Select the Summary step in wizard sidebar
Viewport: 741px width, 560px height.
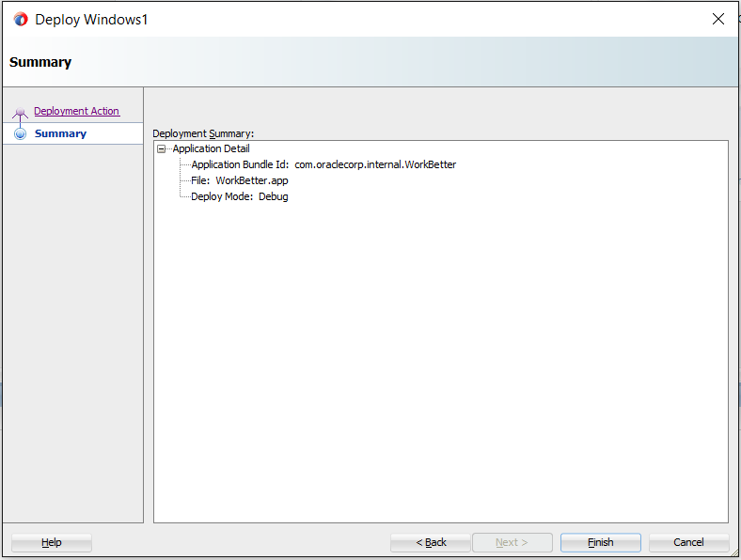(x=60, y=133)
